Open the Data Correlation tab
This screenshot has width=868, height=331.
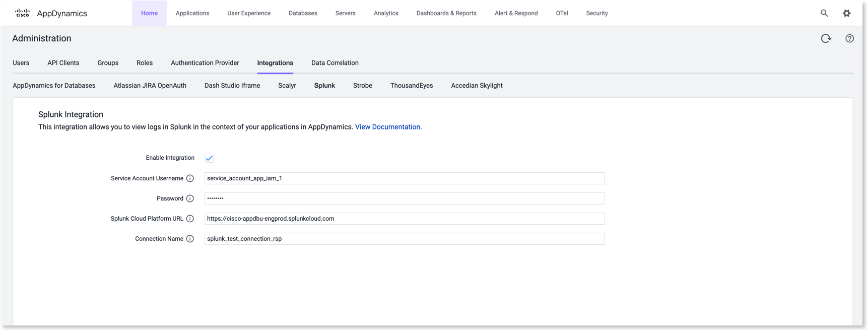pyautogui.click(x=335, y=63)
